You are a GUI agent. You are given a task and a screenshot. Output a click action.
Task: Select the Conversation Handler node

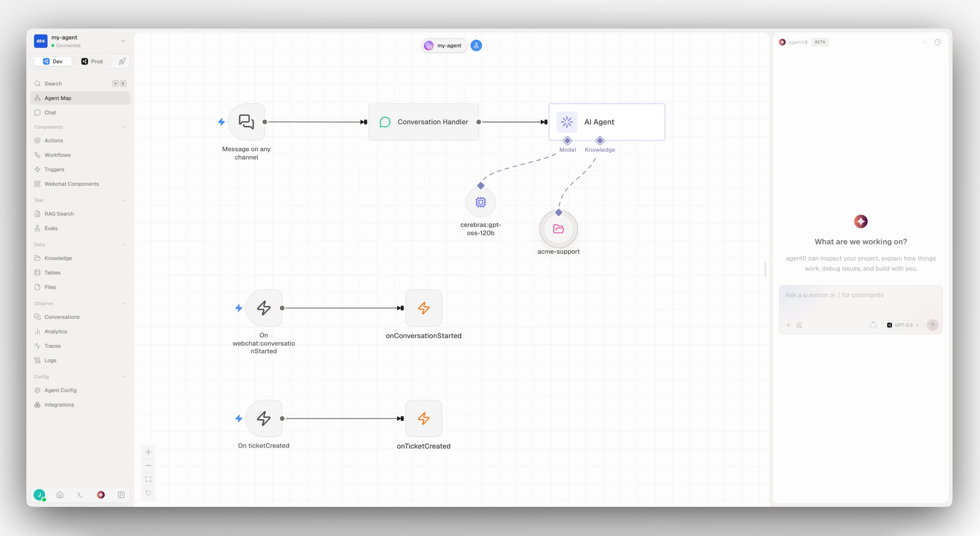click(x=423, y=122)
